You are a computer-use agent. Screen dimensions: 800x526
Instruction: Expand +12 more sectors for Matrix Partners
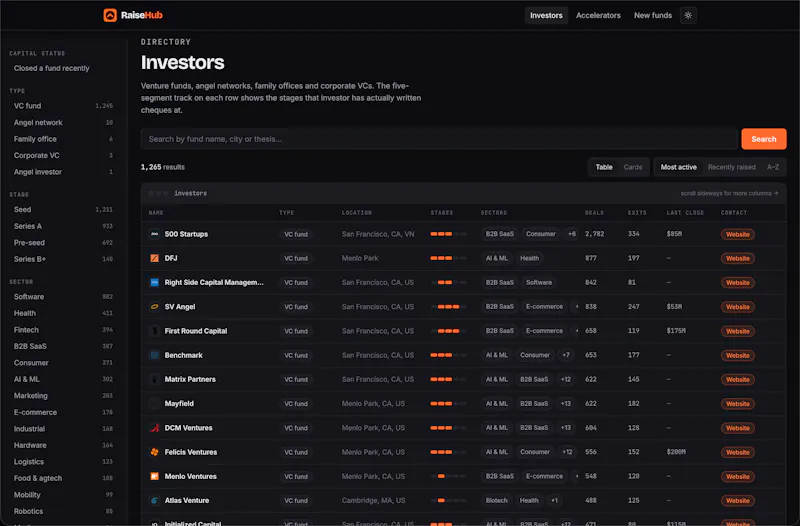(x=566, y=379)
